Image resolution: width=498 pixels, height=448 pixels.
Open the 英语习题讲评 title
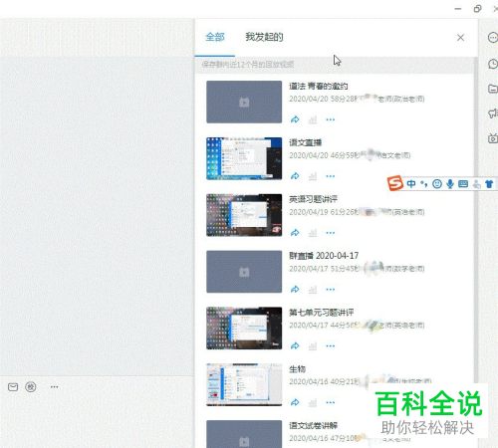click(x=313, y=199)
